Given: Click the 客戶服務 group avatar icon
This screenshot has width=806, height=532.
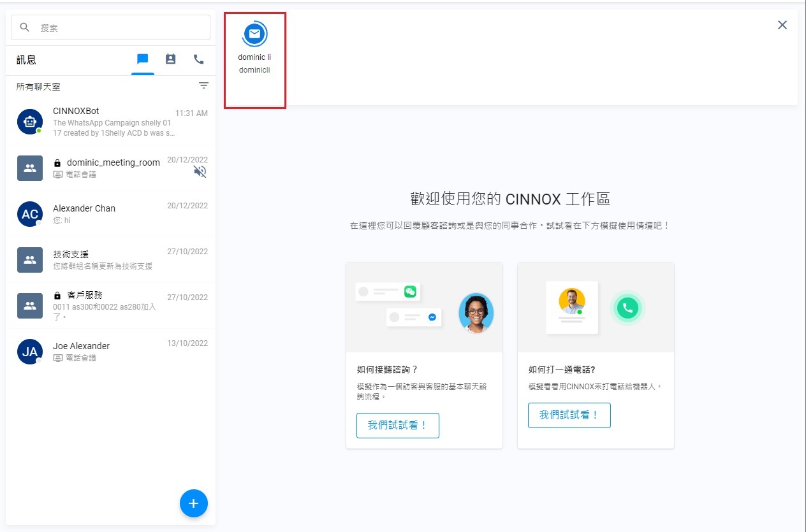Looking at the screenshot, I should [x=29, y=306].
